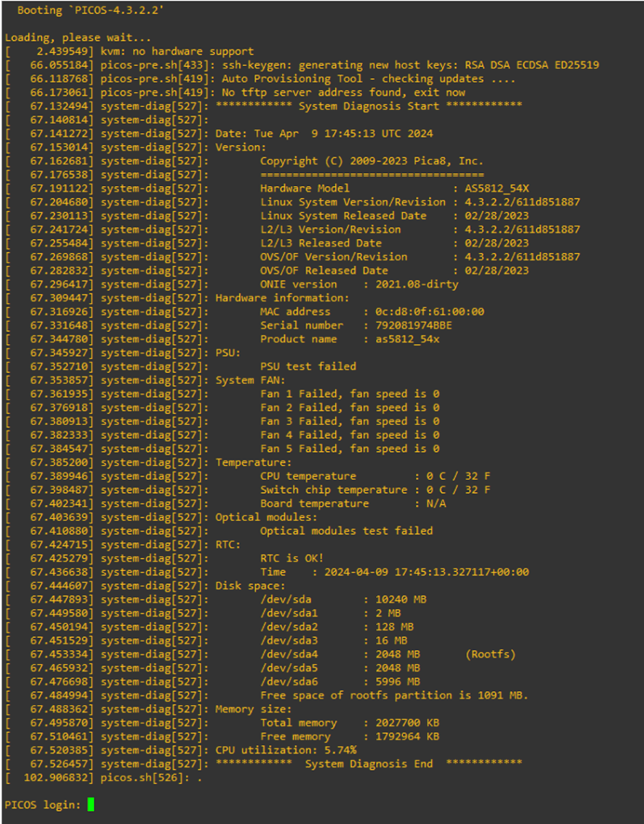This screenshot has height=824, width=644.
Task: Click the "System Diagnosis Start" banner
Action: (x=369, y=106)
